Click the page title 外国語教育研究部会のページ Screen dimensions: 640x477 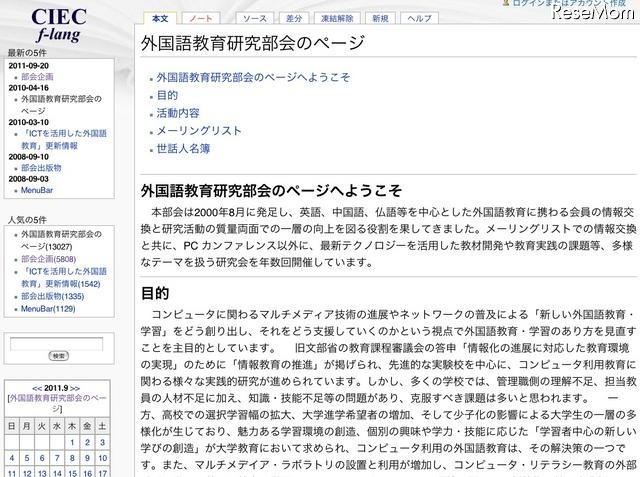253,43
